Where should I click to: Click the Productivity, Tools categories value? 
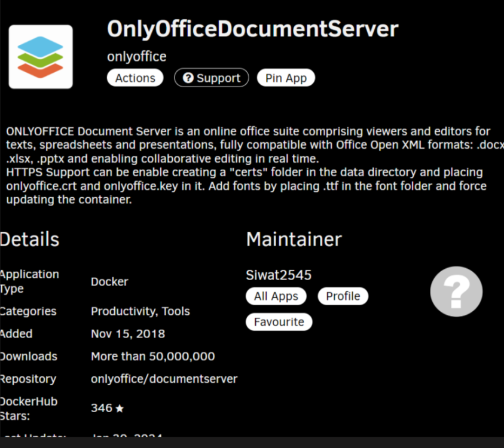[140, 311]
